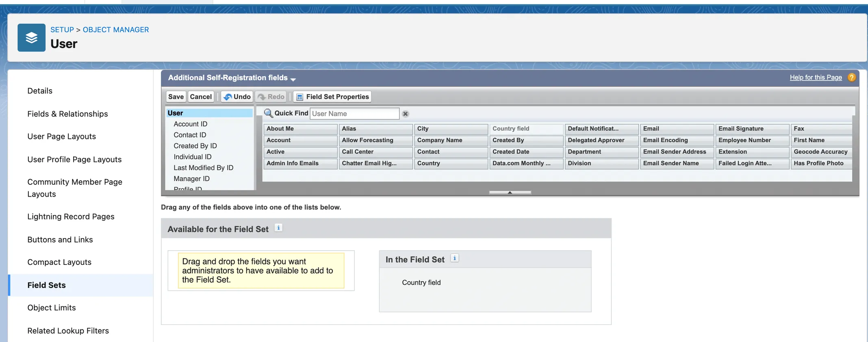
Task: Select the Email Signature field in the palette
Action: point(751,129)
